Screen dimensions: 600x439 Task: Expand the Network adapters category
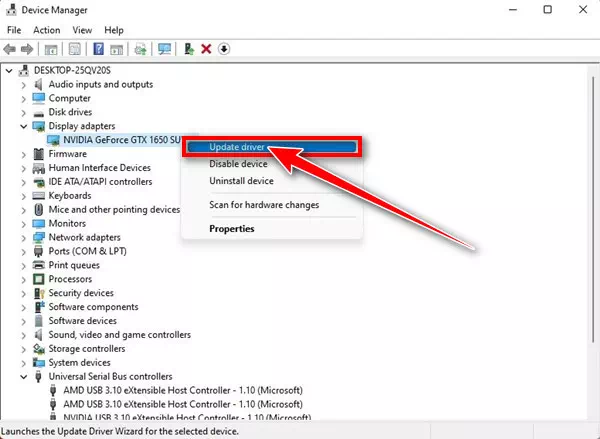pyautogui.click(x=24, y=237)
